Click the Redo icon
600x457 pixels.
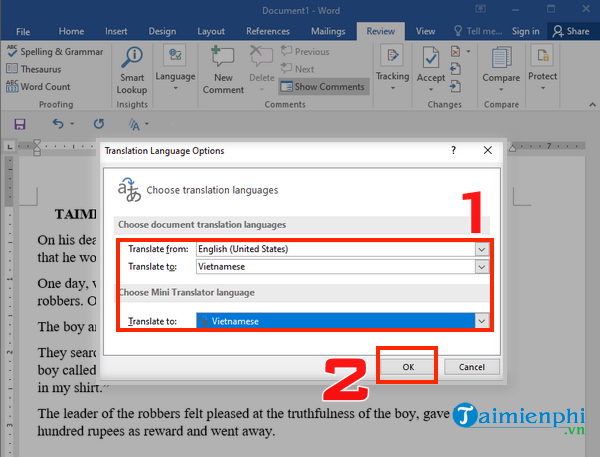coord(99,124)
